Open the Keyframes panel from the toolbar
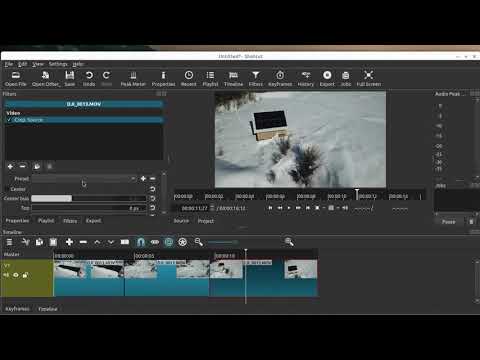Viewport: 480px width, 360px height. [x=280, y=79]
